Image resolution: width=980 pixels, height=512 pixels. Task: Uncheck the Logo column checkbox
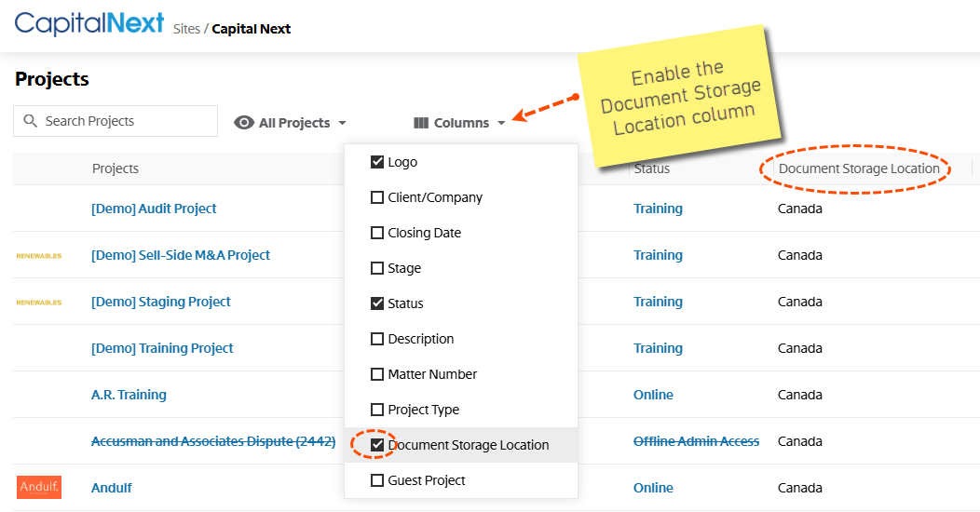(377, 162)
